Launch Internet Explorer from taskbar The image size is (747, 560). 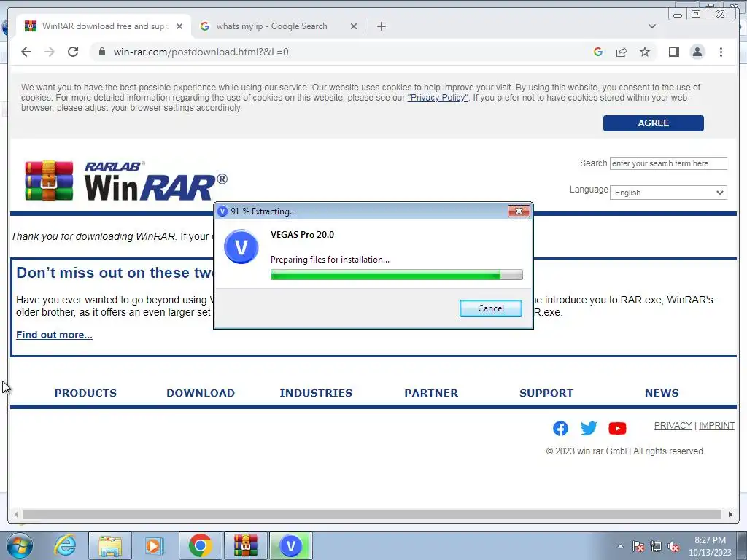pyautogui.click(x=65, y=545)
